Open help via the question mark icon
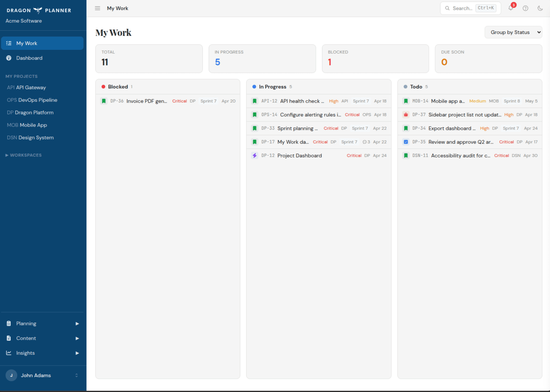Viewport: 550px width, 392px height. click(525, 8)
